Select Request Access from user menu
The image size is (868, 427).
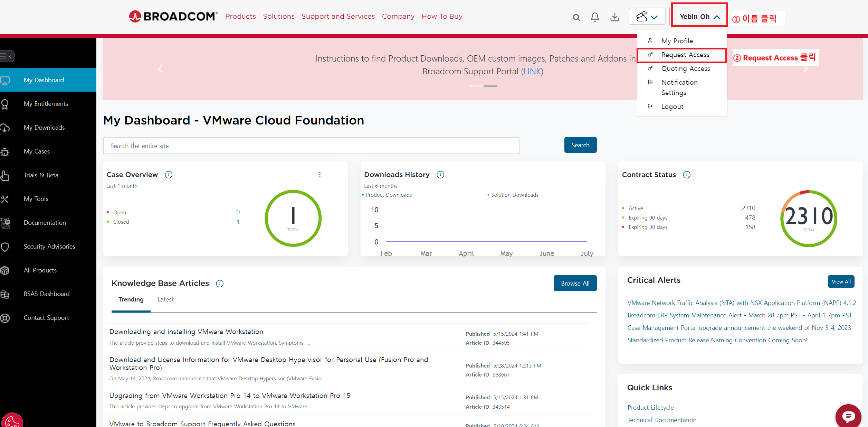click(x=685, y=55)
